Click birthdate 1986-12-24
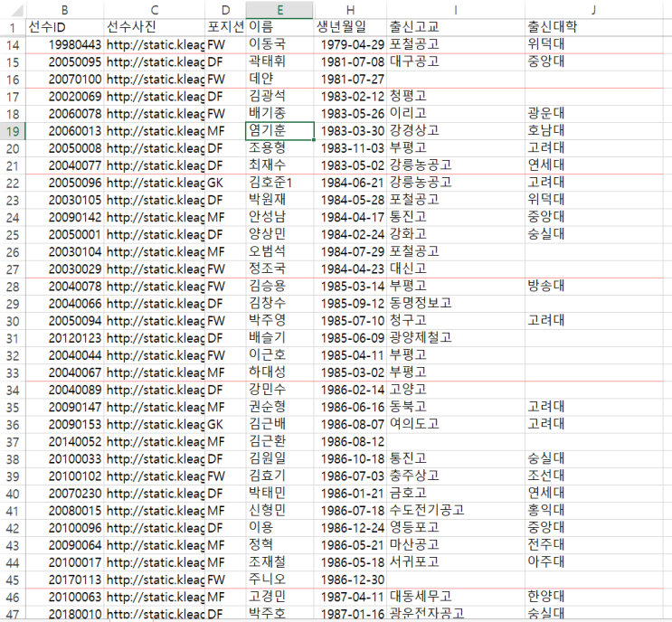 350,528
